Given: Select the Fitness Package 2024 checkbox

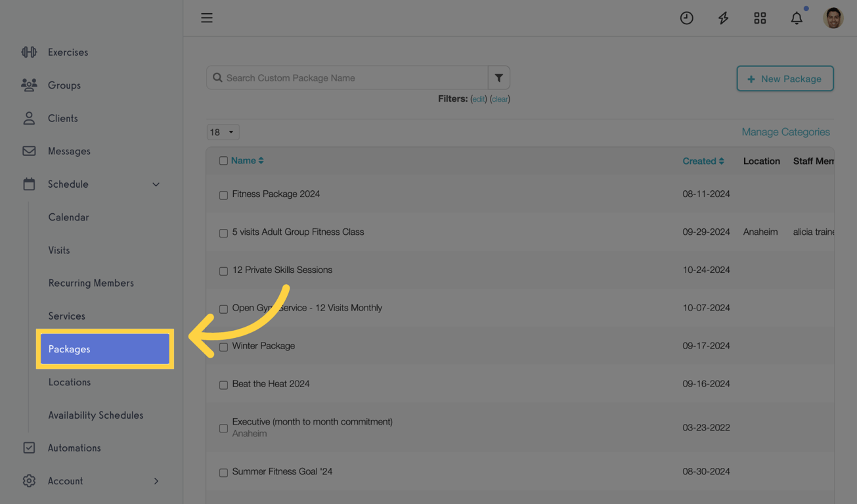Looking at the screenshot, I should pyautogui.click(x=223, y=194).
